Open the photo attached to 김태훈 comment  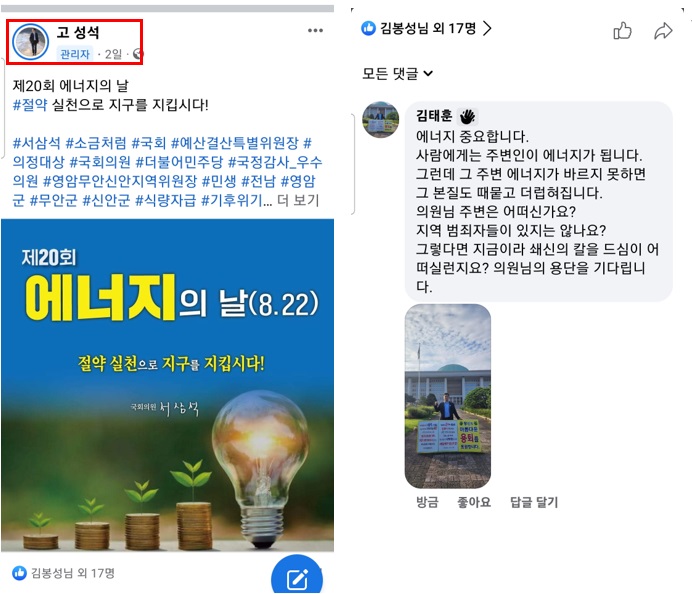coord(448,396)
